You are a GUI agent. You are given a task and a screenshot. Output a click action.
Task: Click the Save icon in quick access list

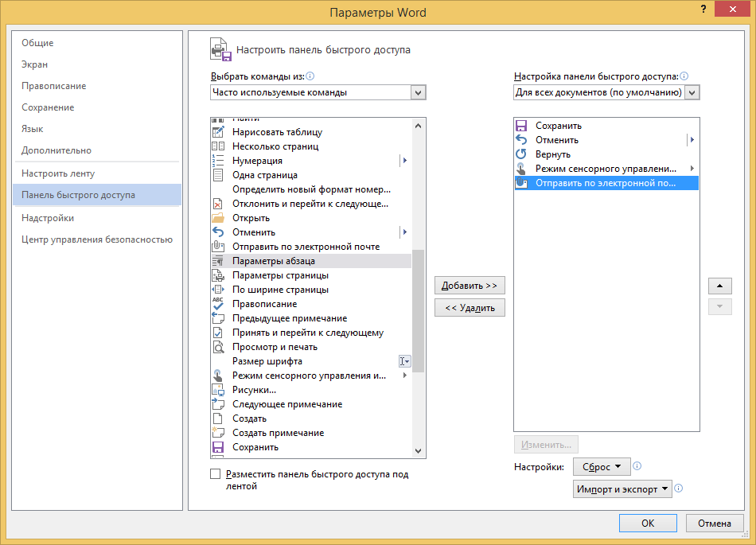point(521,126)
